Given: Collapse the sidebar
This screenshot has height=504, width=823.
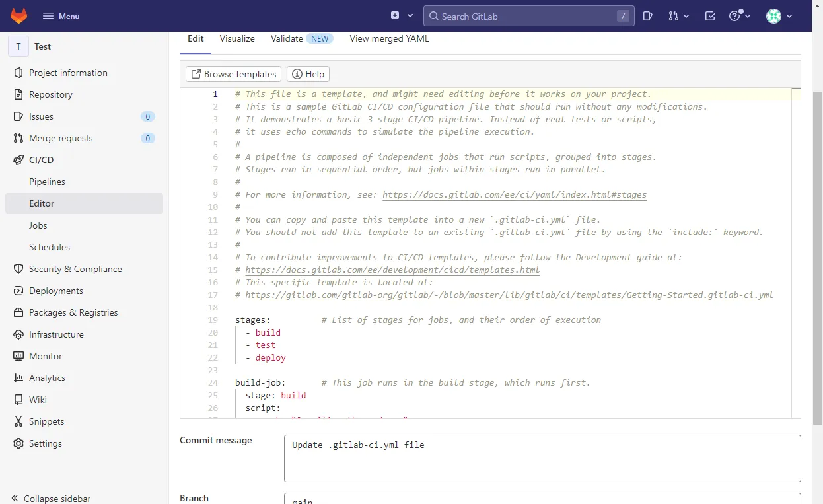Looking at the screenshot, I should 52,499.
